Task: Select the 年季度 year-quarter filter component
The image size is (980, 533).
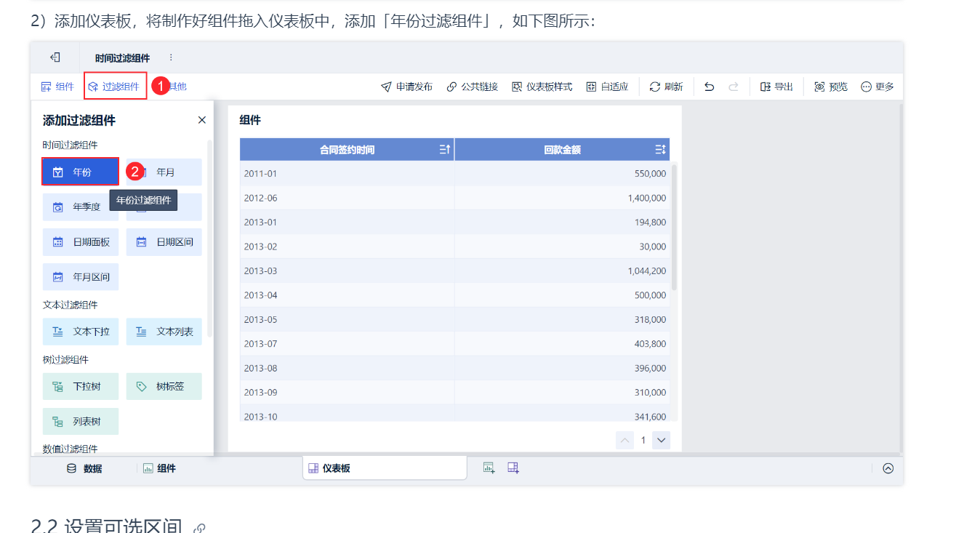Action: (80, 207)
